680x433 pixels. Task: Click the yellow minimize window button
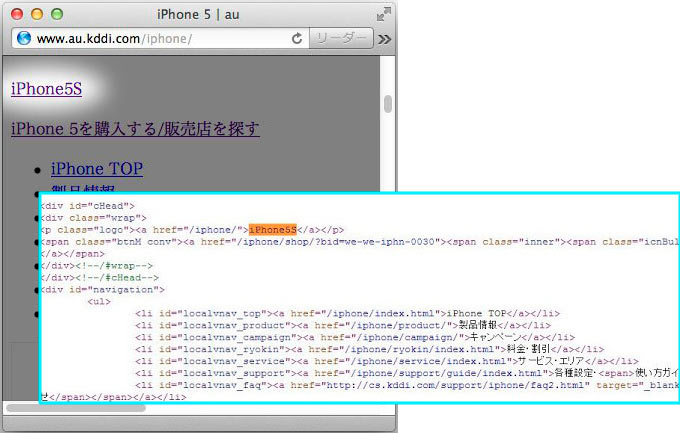[x=37, y=14]
